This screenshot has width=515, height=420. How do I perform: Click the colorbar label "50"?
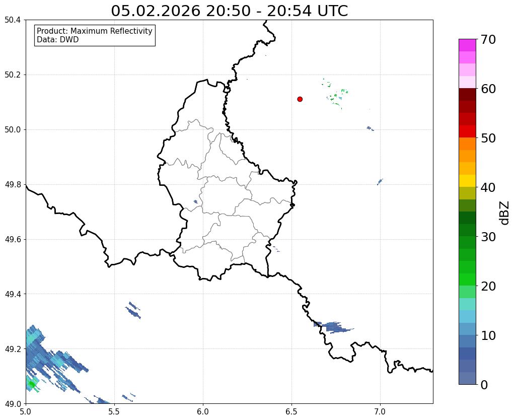(x=488, y=138)
